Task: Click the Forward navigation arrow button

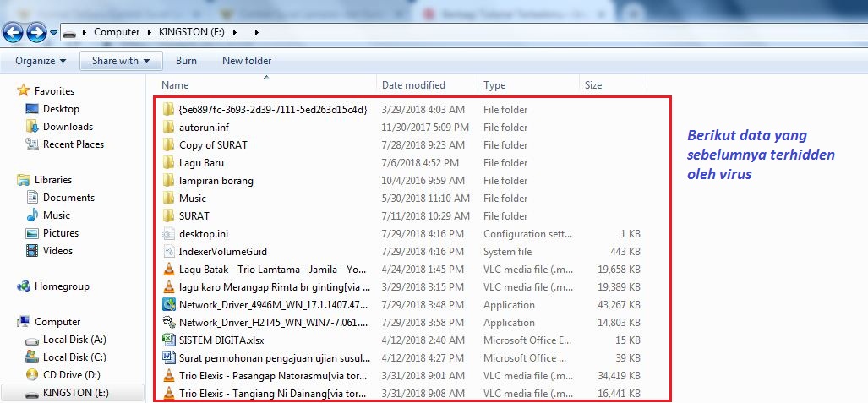Action: click(36, 33)
